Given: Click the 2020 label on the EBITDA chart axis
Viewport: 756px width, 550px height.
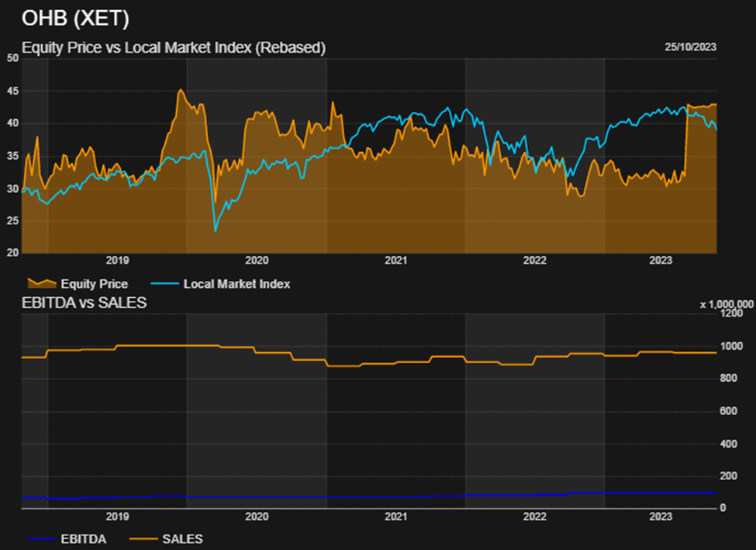Looking at the screenshot, I should point(257,517).
